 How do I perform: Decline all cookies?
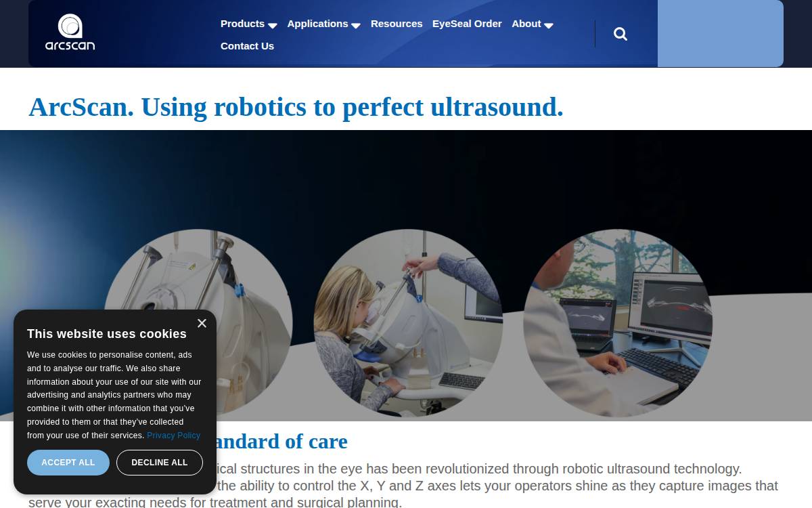(x=160, y=463)
